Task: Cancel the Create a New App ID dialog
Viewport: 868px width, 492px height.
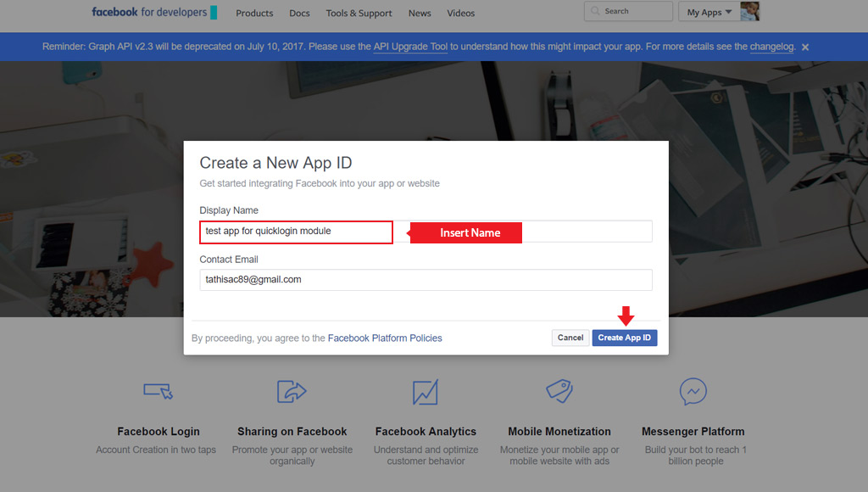Action: tap(570, 338)
